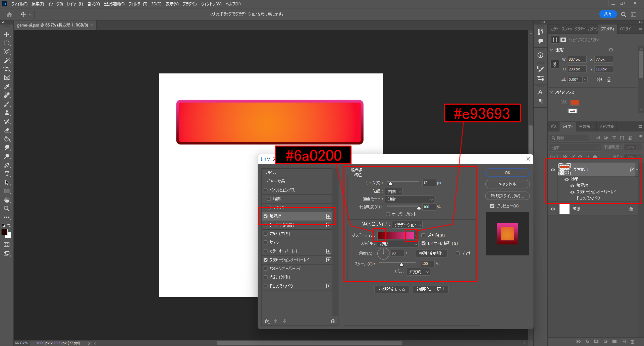Hide the 背景 layer visibility eye

click(553, 209)
